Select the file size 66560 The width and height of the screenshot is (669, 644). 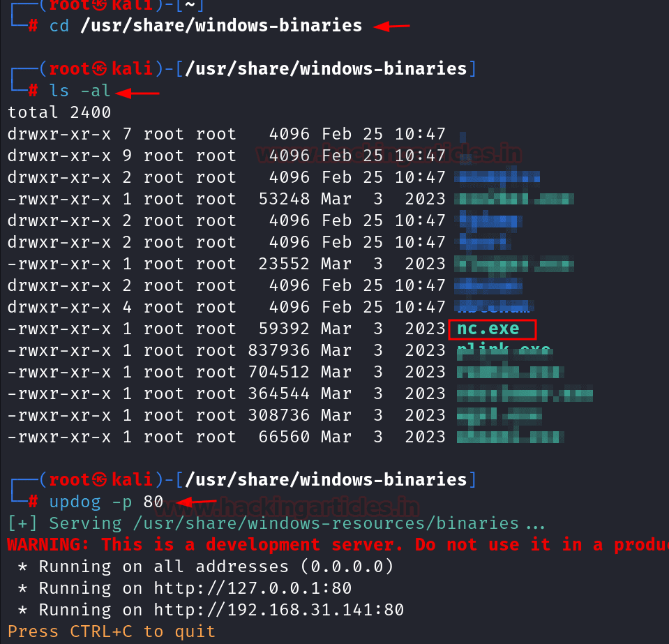point(284,437)
